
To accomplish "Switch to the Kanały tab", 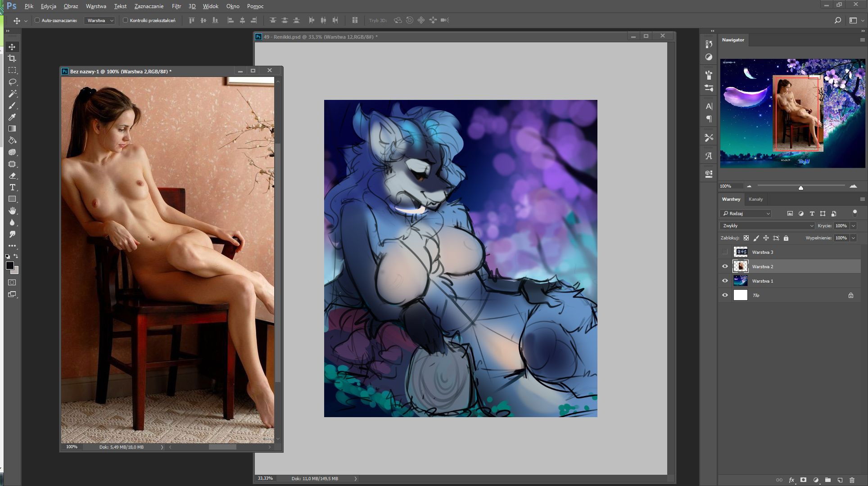I will tap(755, 199).
